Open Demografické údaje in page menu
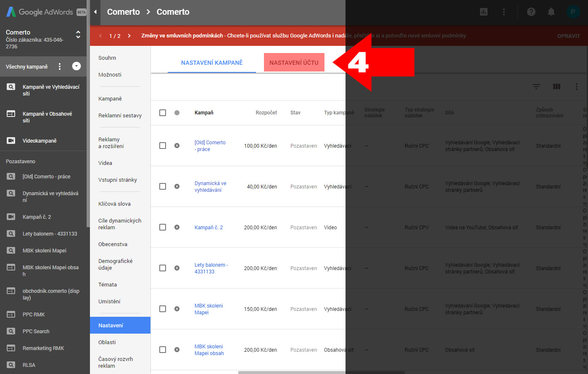588x374 pixels. click(115, 265)
